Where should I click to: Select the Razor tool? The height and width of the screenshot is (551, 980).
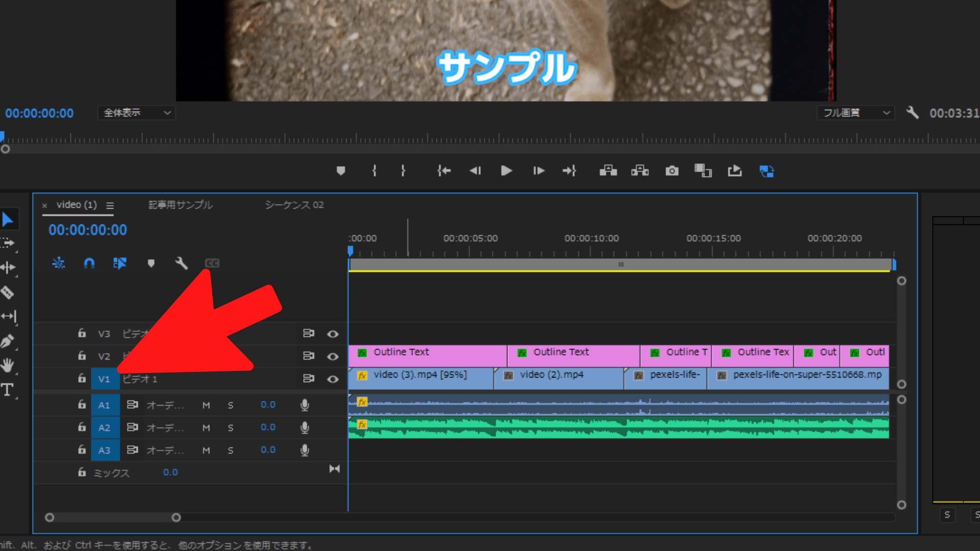7,292
